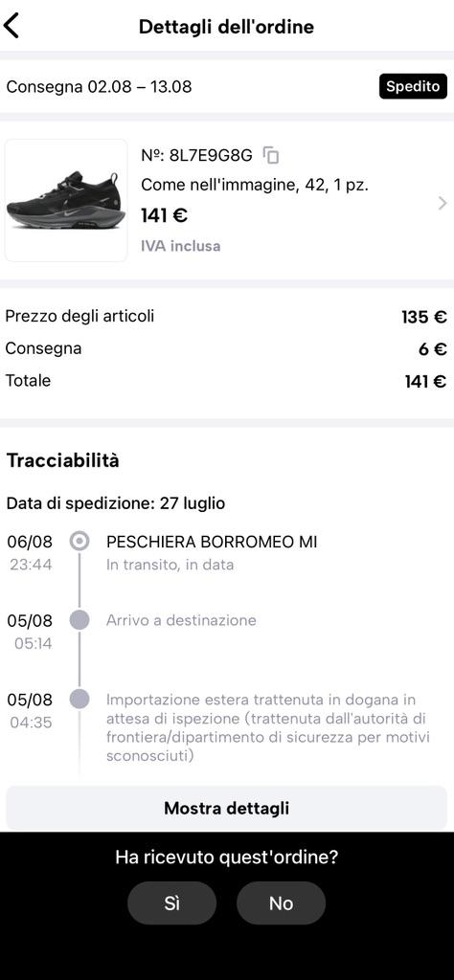Image resolution: width=454 pixels, height=980 pixels.
Task: Answer No to order received
Action: pyautogui.click(x=281, y=903)
